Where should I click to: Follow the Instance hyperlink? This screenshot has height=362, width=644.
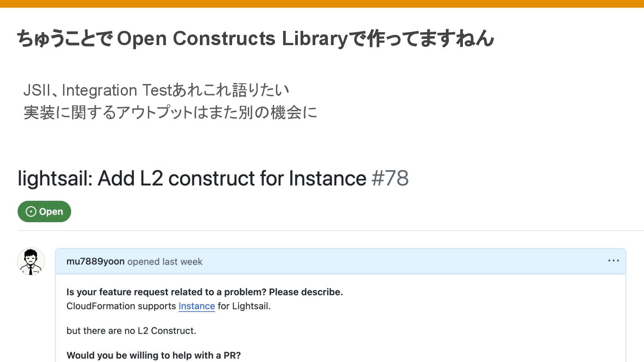tap(196, 306)
